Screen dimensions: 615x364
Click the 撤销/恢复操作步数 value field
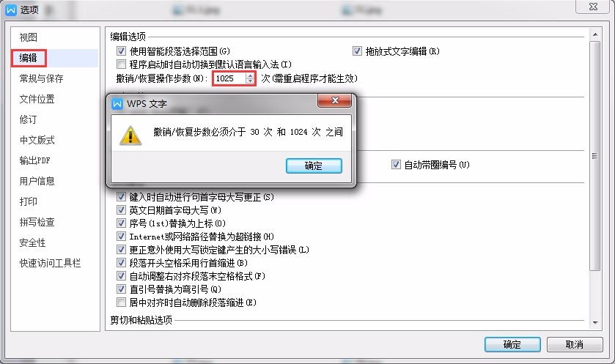tap(230, 78)
